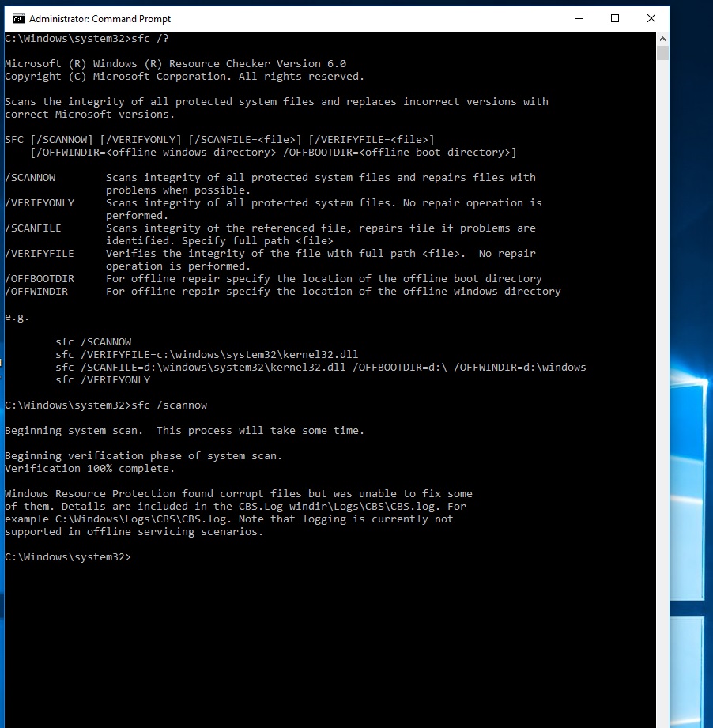Click 'Beginning verification phase of system scan.'

143,456
